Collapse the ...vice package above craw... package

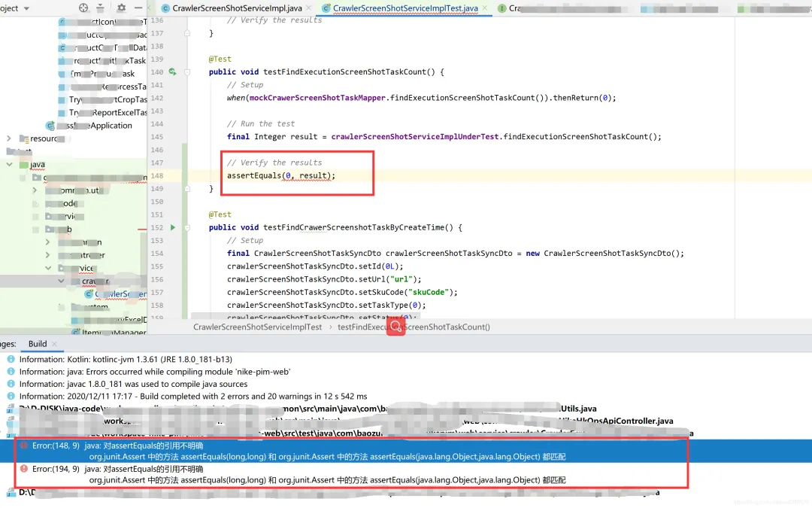click(48, 268)
